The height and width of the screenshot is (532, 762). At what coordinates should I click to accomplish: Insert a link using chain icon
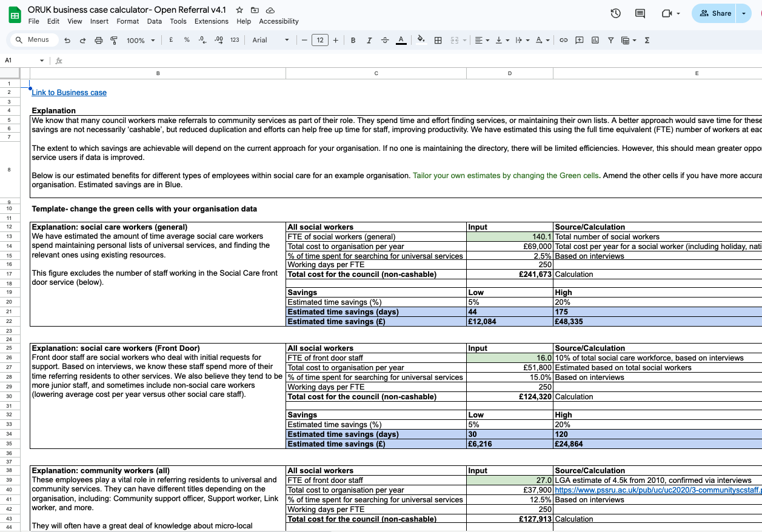pyautogui.click(x=563, y=41)
